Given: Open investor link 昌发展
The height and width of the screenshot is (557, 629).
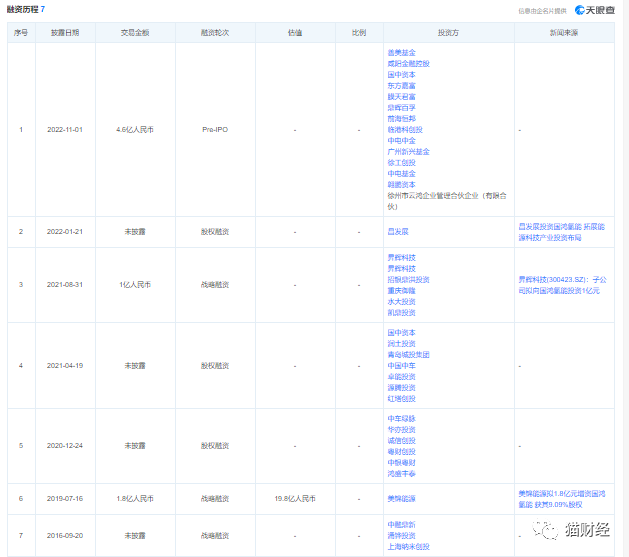Looking at the screenshot, I should [x=398, y=231].
